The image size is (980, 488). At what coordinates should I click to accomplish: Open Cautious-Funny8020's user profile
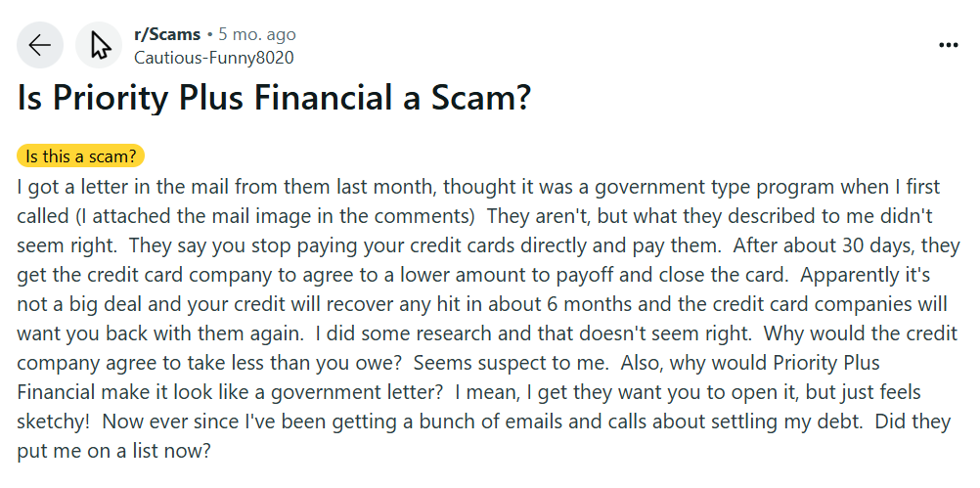(x=213, y=57)
